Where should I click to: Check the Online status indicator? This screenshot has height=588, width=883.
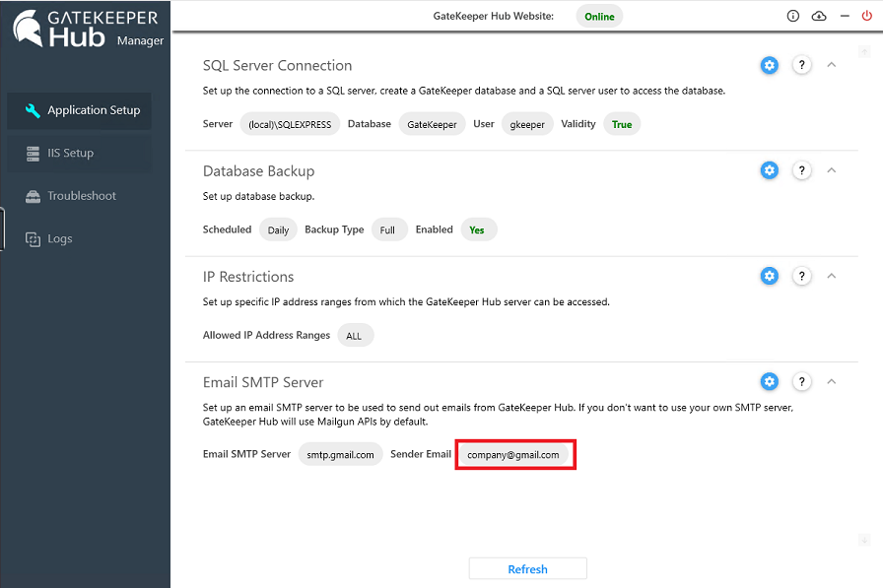pos(599,16)
